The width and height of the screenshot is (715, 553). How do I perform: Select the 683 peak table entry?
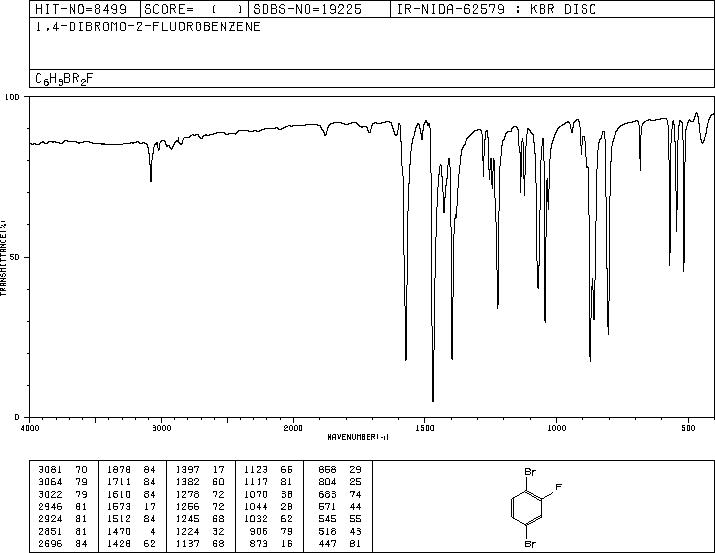[340, 494]
